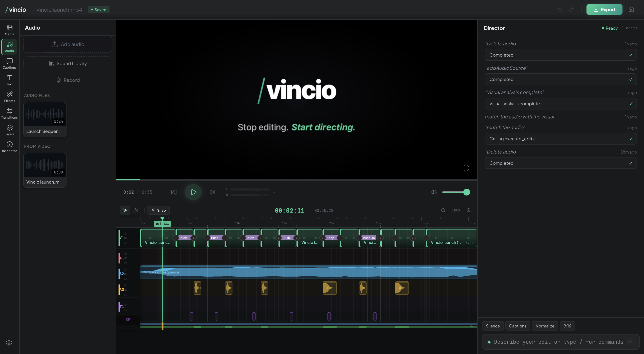Click the Director command input field
This screenshot has width=644, height=354.
[561, 342]
